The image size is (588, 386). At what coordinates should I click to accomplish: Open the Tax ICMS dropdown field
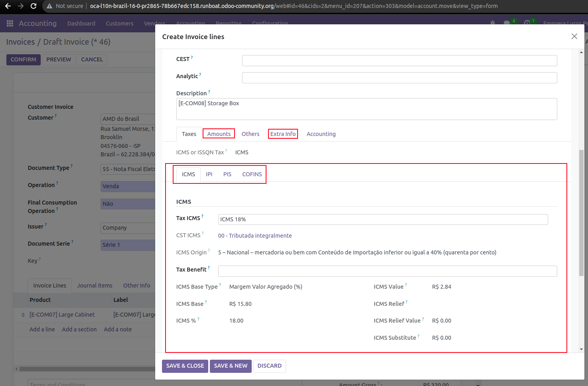[x=383, y=219]
